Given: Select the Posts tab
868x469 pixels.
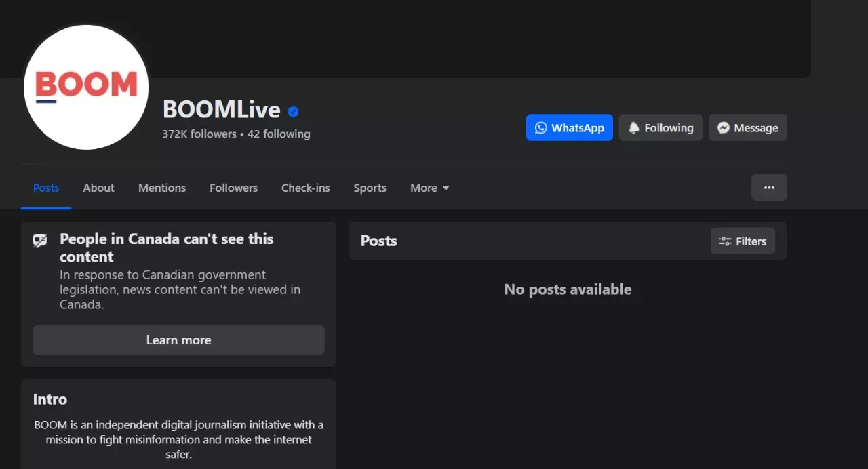Looking at the screenshot, I should [46, 188].
